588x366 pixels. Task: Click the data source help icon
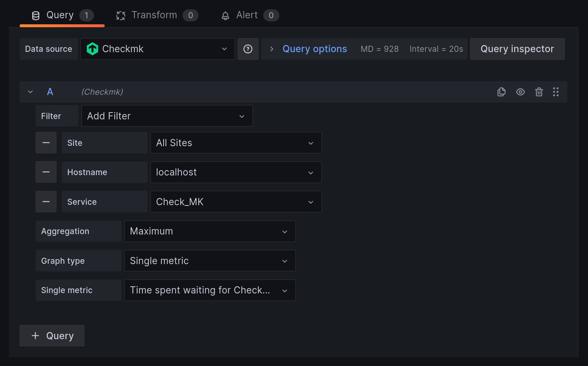click(x=248, y=49)
